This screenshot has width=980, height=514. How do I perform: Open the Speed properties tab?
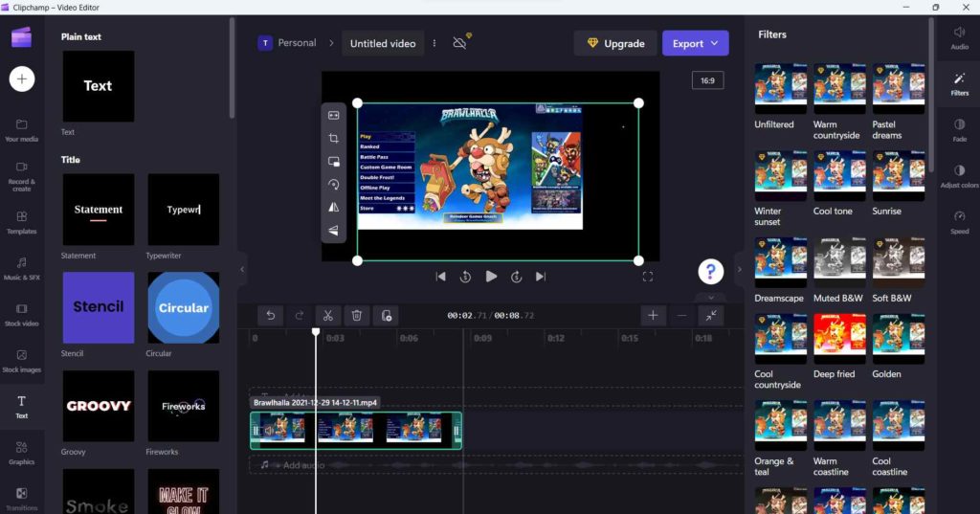pyautogui.click(x=959, y=223)
